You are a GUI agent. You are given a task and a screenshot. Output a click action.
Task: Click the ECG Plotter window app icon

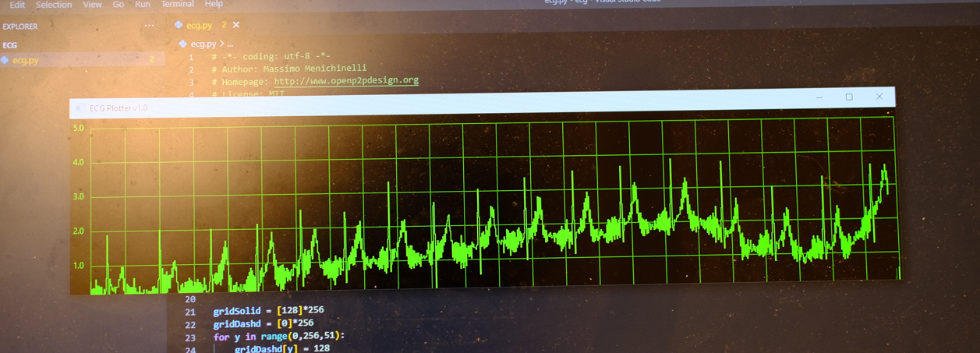[79, 108]
